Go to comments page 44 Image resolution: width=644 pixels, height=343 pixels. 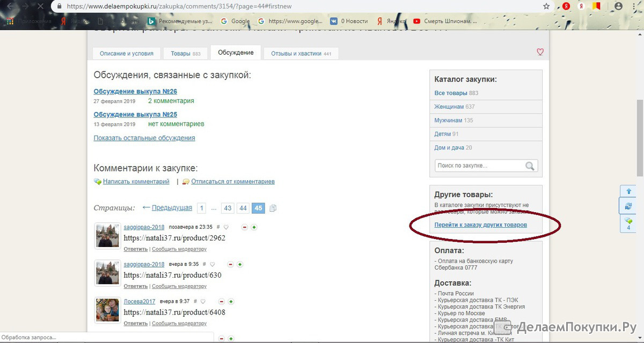(243, 208)
